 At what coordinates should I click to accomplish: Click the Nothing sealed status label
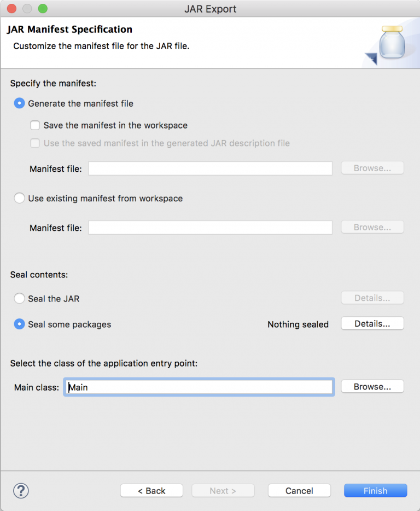(298, 324)
